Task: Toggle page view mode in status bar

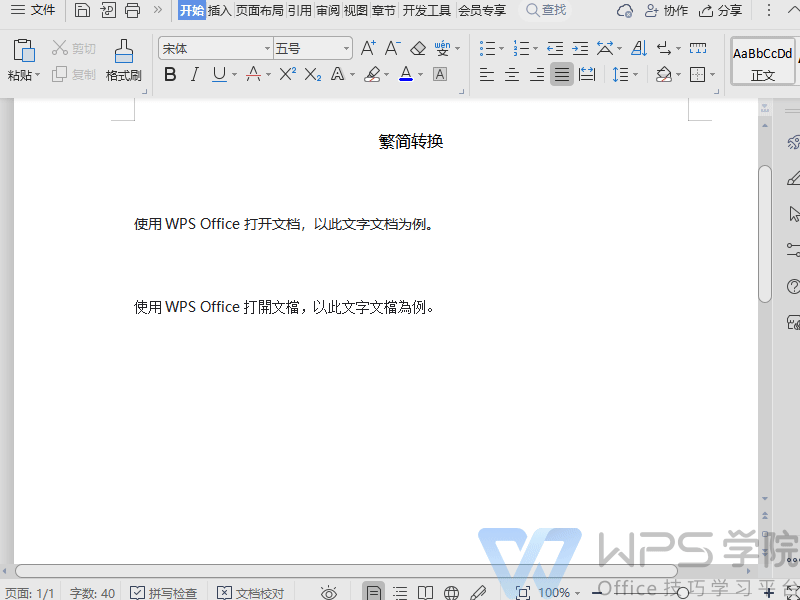Action: click(373, 592)
